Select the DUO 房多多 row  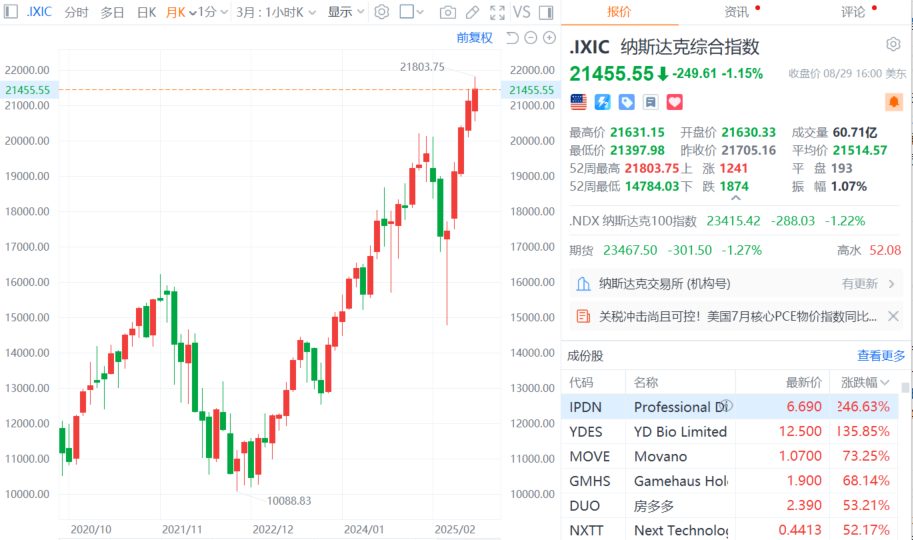tap(730, 506)
